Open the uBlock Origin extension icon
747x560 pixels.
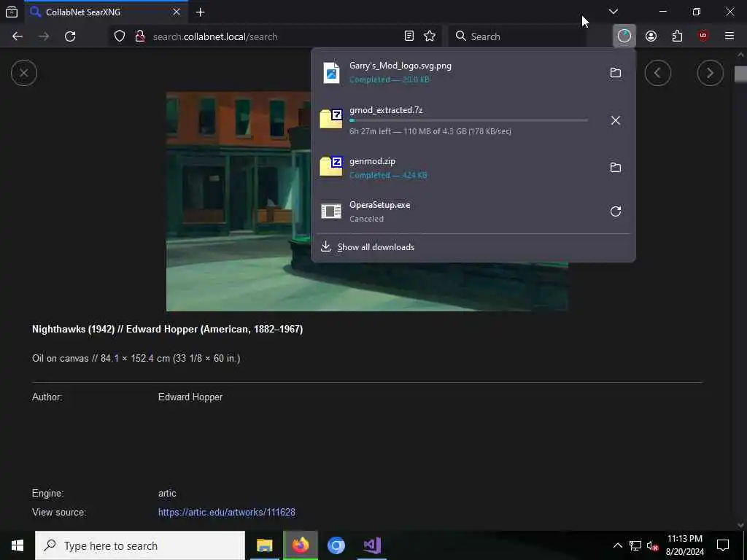pyautogui.click(x=703, y=36)
